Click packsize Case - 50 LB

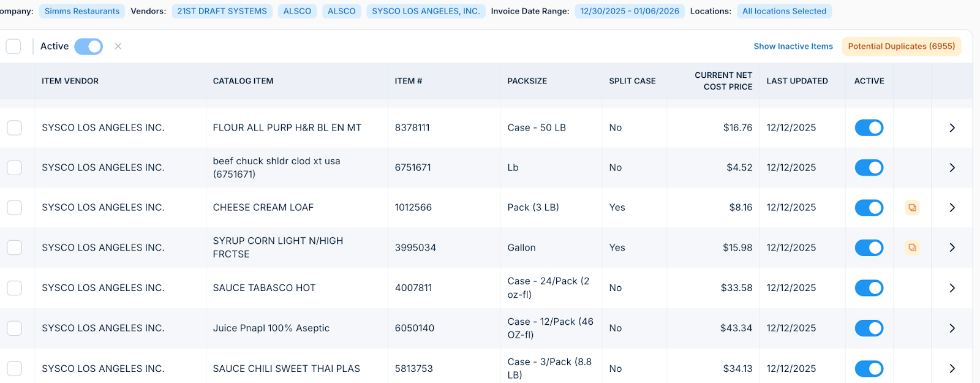pos(537,128)
